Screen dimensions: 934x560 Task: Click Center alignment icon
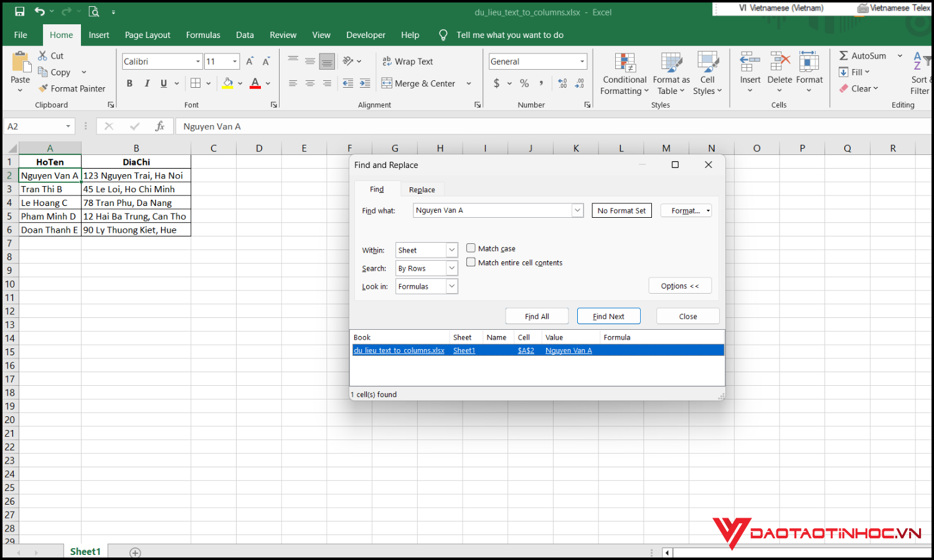click(310, 83)
